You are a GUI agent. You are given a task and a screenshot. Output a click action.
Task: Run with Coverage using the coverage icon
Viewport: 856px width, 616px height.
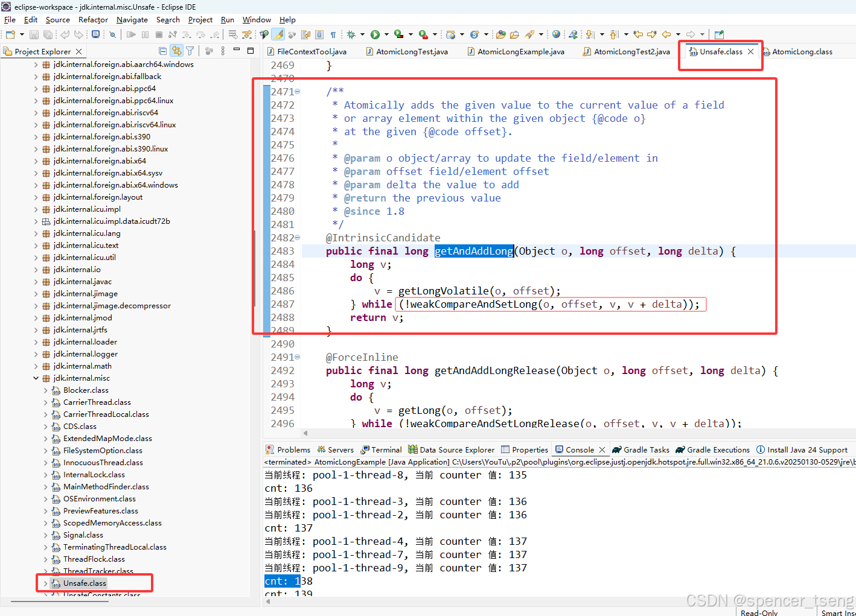(x=397, y=34)
